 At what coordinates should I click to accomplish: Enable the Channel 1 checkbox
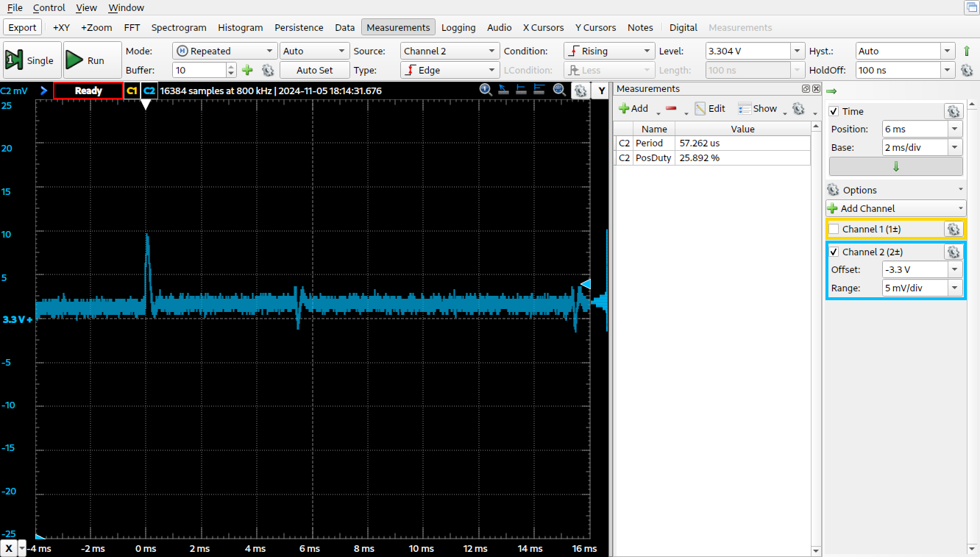[834, 229]
